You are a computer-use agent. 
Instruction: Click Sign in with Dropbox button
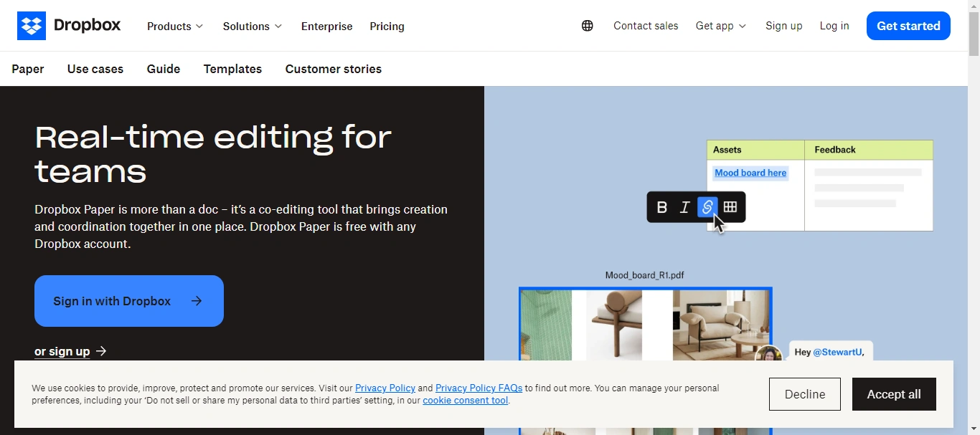129,301
